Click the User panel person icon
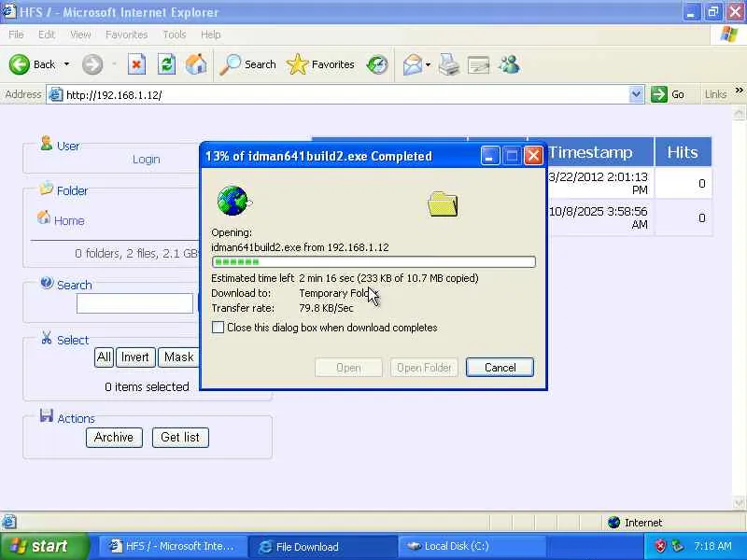 pos(46,143)
